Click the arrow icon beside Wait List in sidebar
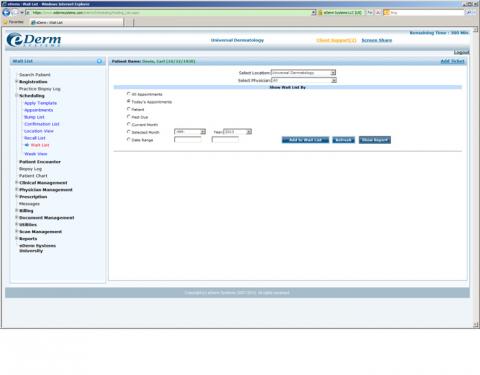 [27, 145]
